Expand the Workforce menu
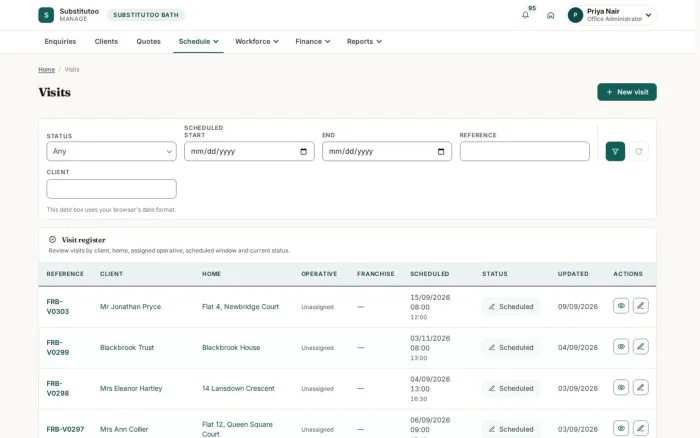 point(257,42)
